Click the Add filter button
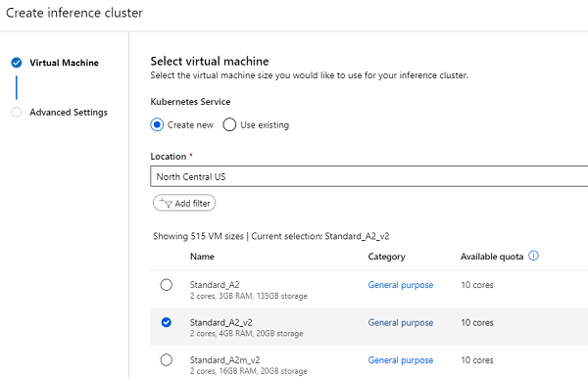The height and width of the screenshot is (379, 588). pos(184,203)
